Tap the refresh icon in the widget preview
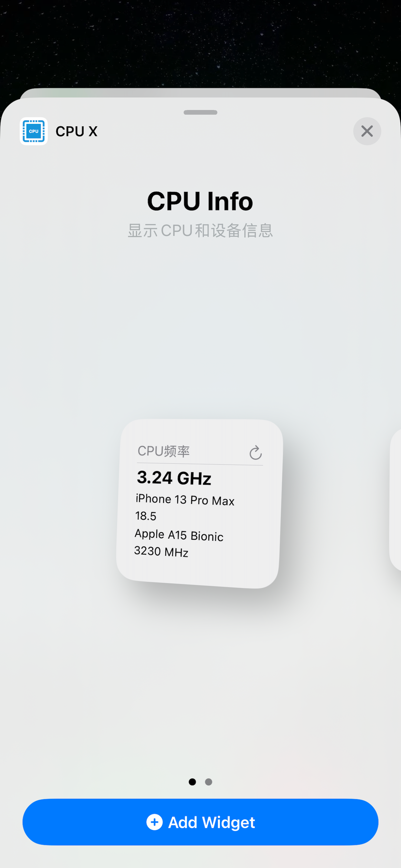 coord(255,452)
